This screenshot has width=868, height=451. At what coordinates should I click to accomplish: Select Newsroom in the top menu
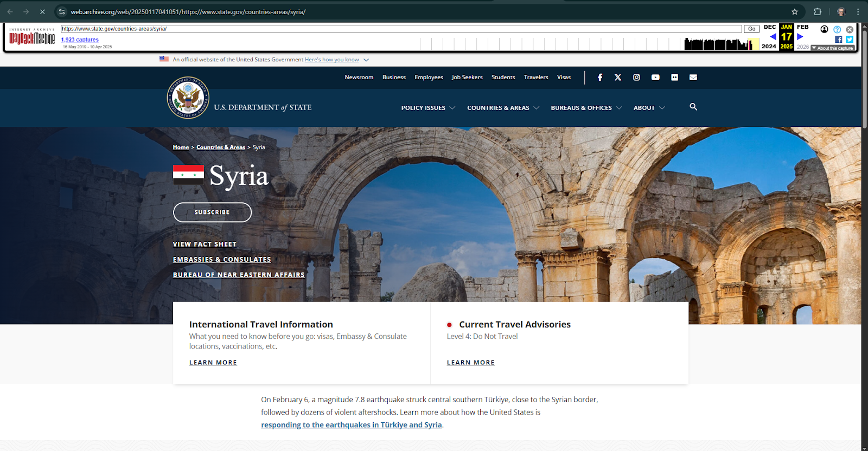pyautogui.click(x=359, y=78)
